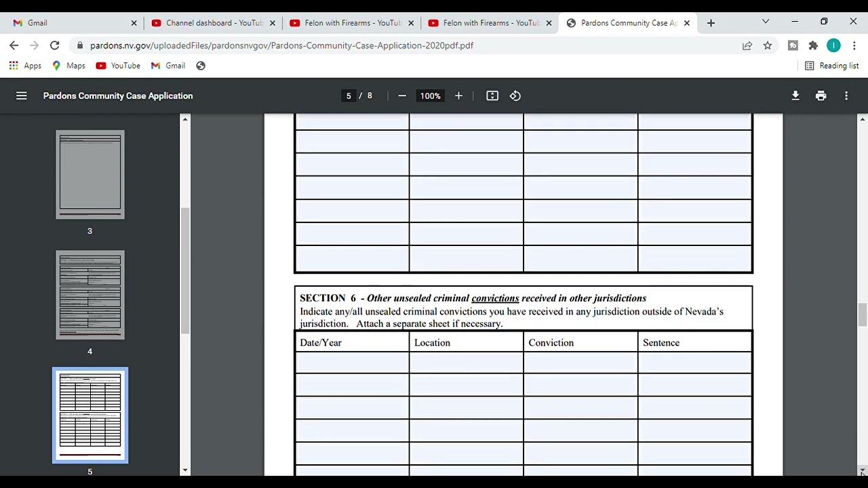Reload the current page
This screenshot has height=488, width=868.
pos(55,45)
